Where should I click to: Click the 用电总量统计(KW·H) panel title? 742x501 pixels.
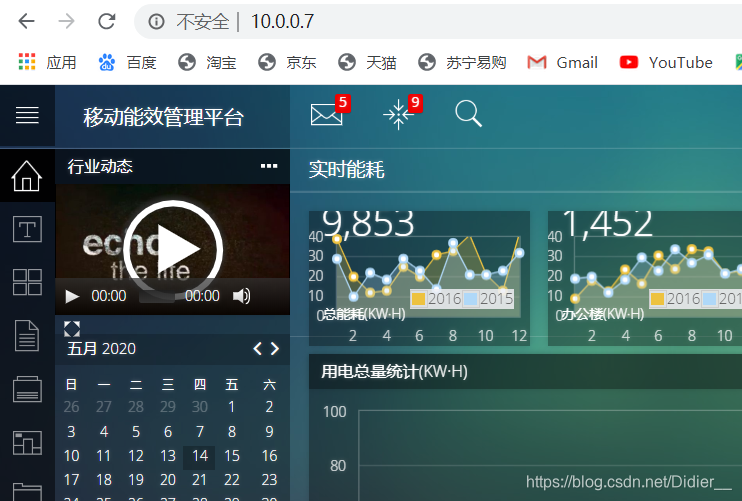(394, 371)
